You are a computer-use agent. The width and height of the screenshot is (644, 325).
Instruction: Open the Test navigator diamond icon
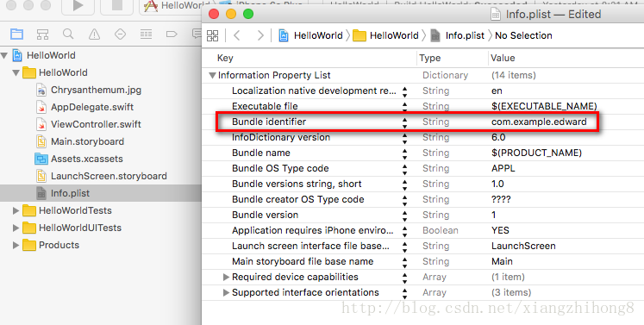point(120,34)
